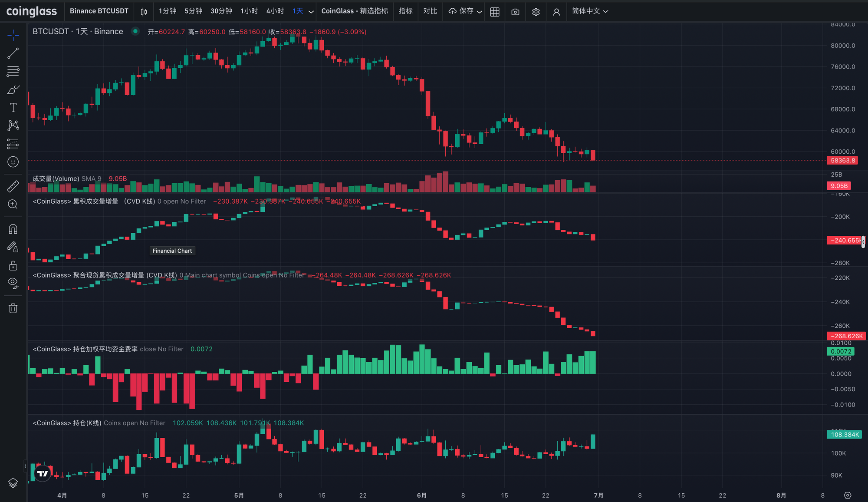The height and width of the screenshot is (502, 868).
Task: Open the 指标 indicators button
Action: pyautogui.click(x=406, y=11)
